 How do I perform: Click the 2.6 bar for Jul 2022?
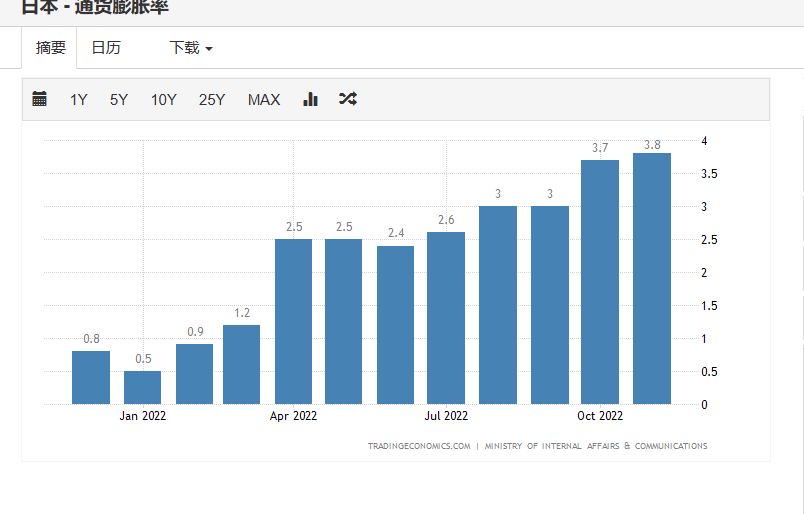point(446,318)
